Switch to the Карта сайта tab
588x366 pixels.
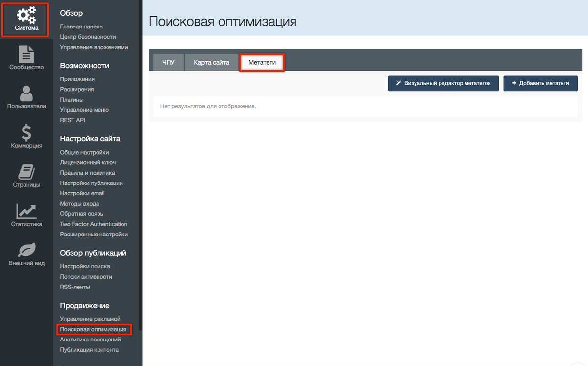point(211,63)
